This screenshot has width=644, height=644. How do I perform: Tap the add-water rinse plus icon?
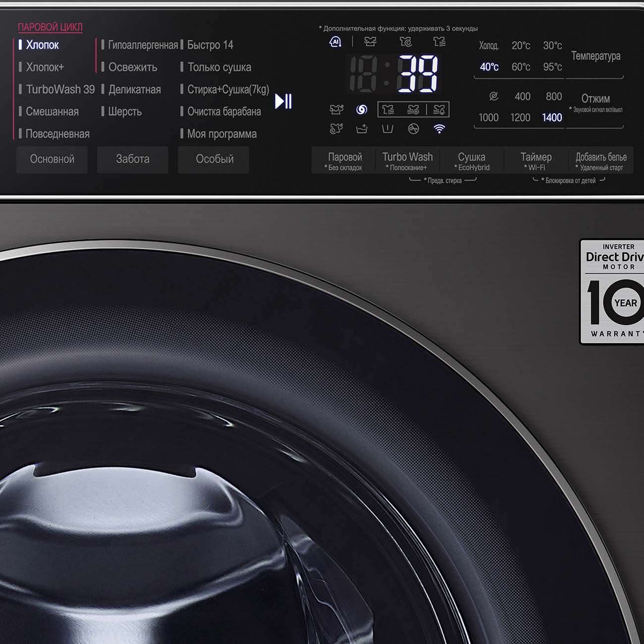tap(362, 129)
